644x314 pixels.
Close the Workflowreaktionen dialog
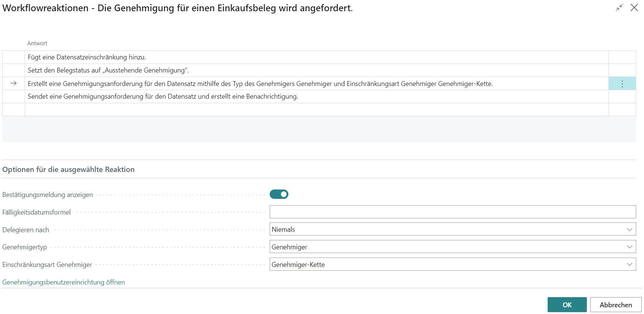[634, 8]
